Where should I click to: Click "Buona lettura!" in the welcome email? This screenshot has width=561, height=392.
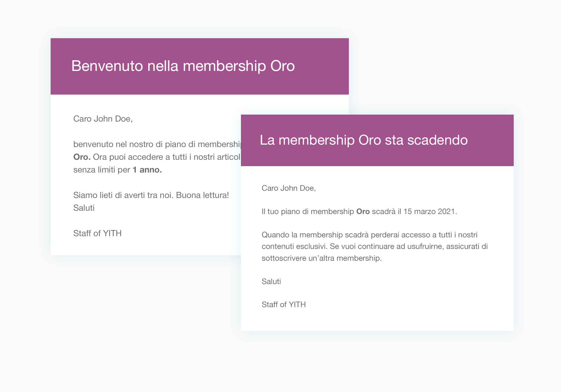(202, 195)
